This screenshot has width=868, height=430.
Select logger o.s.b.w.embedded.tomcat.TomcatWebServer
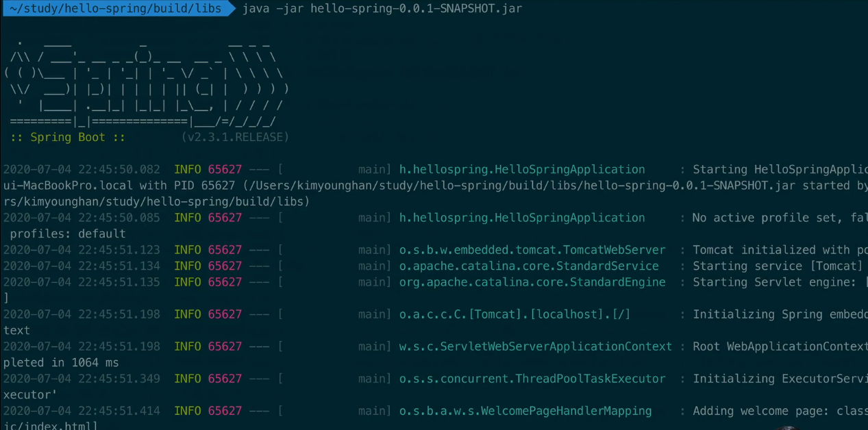[532, 250]
